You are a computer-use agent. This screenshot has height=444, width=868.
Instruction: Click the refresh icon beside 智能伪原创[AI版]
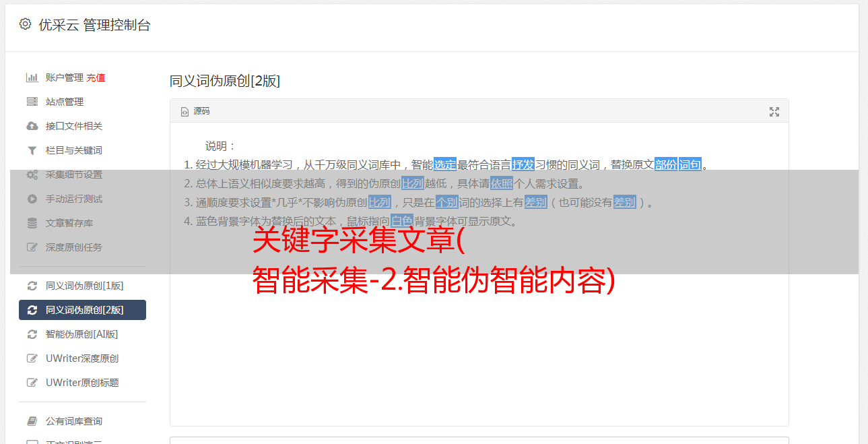pyautogui.click(x=32, y=334)
